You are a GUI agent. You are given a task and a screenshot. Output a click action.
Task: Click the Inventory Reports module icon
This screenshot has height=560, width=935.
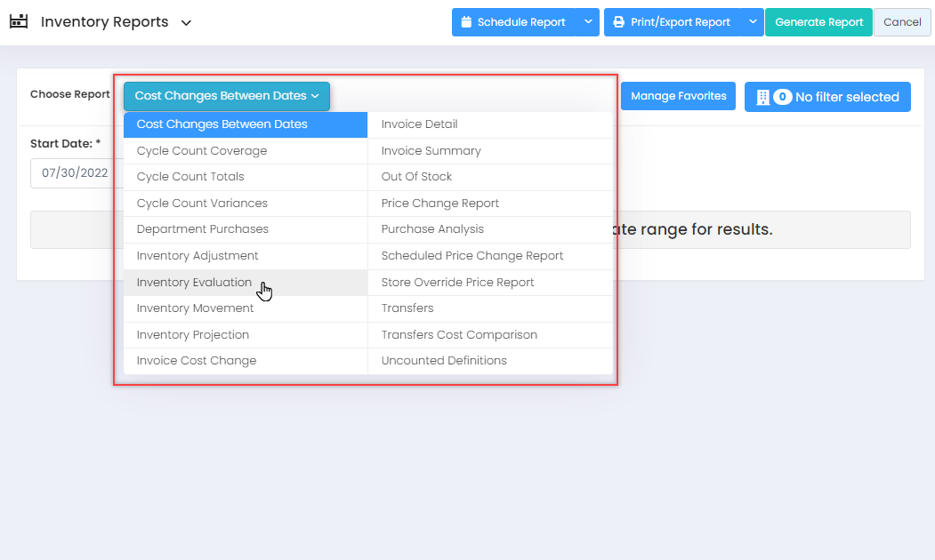[19, 22]
